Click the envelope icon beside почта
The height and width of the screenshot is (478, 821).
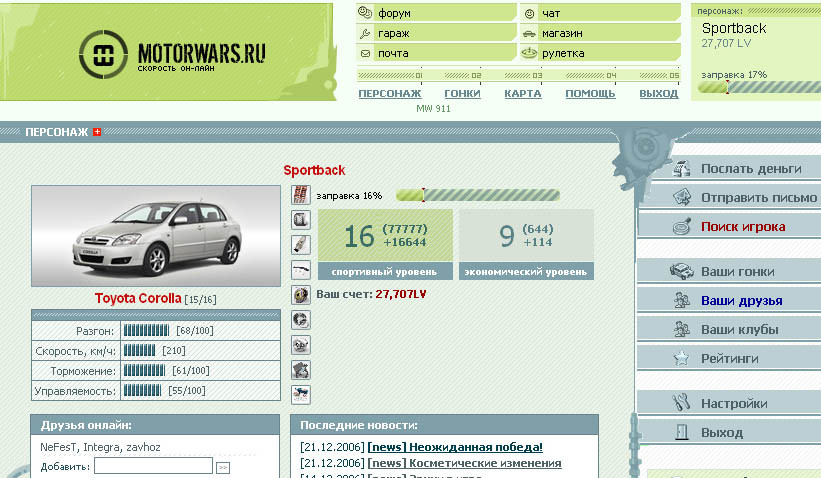365,53
